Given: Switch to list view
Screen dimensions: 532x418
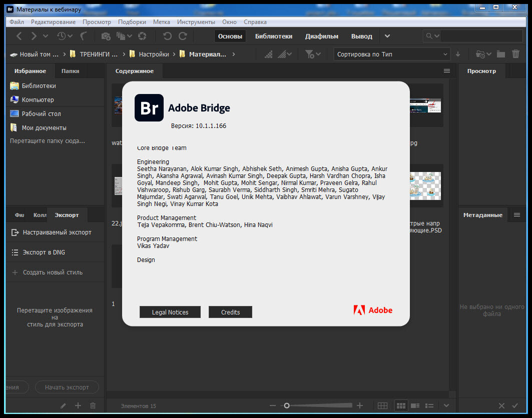Looking at the screenshot, I should (429, 406).
